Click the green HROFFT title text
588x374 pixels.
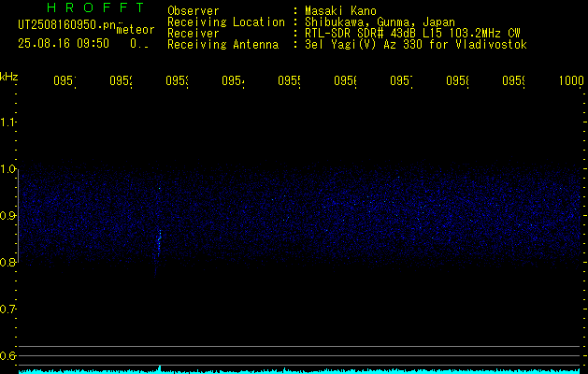click(x=96, y=7)
